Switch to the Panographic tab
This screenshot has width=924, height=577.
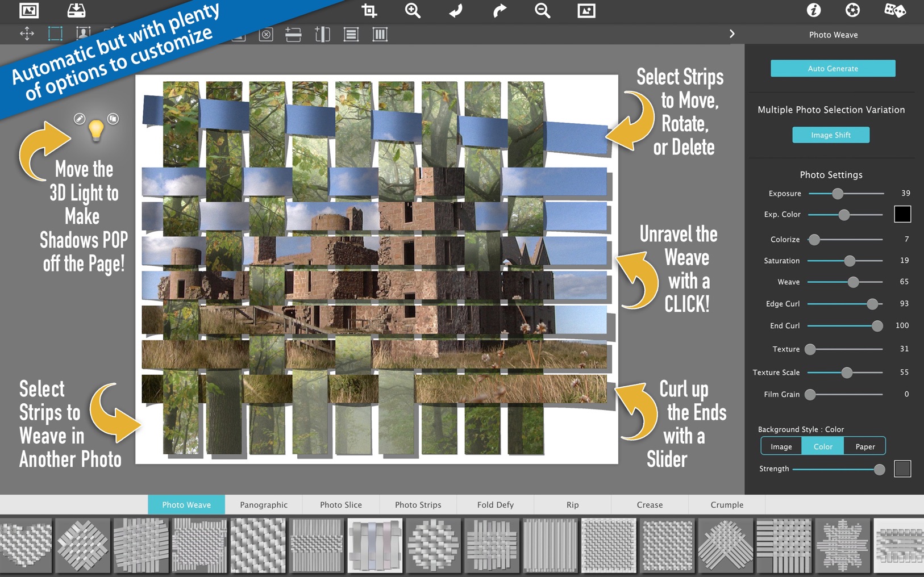(263, 504)
